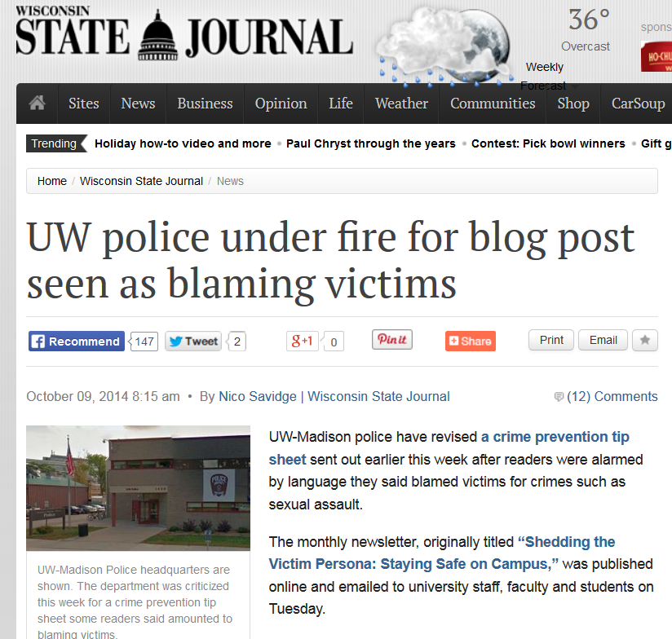The height and width of the screenshot is (639, 672).
Task: Go to the home icon in navbar
Action: 37,104
